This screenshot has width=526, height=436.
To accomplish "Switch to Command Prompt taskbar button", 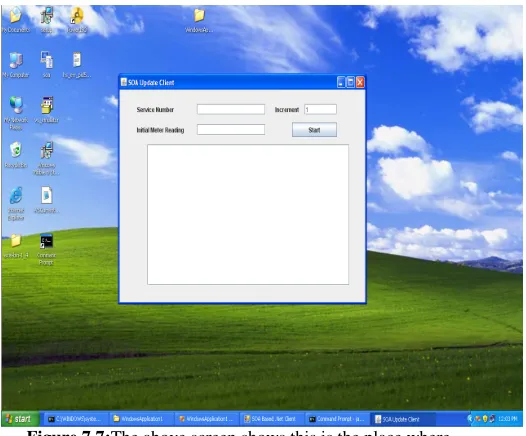I will point(336,419).
